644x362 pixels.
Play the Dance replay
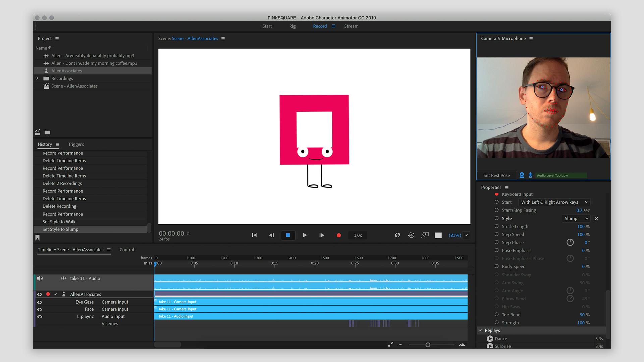coord(490,339)
